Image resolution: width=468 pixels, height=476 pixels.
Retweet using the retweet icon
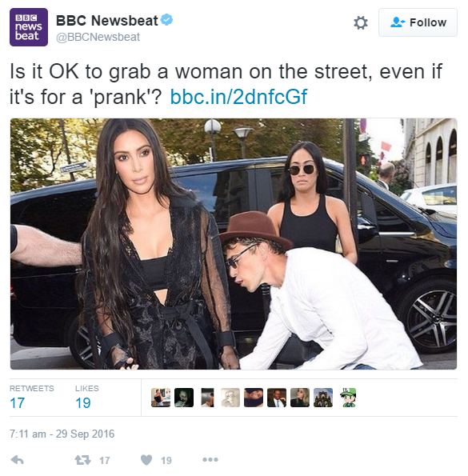[83, 460]
